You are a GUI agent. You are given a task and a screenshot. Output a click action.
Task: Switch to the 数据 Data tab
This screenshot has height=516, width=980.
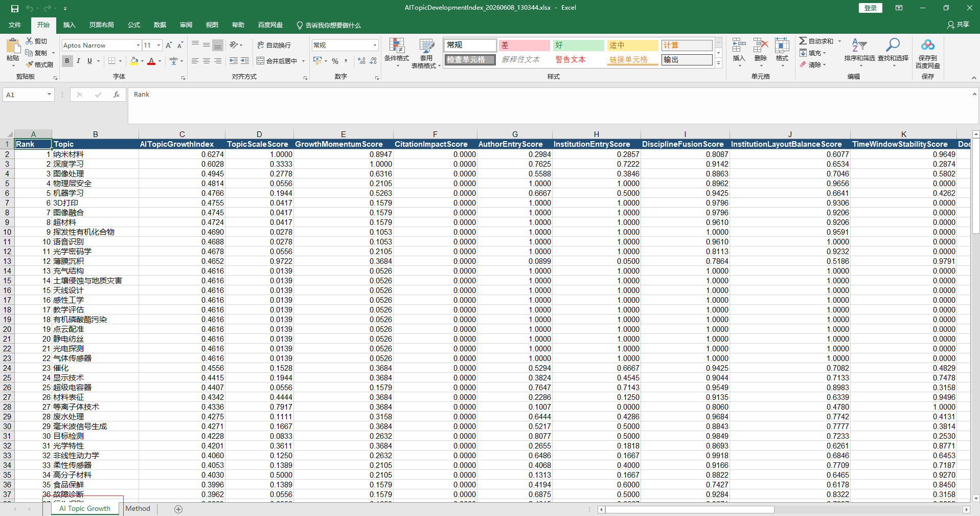(160, 25)
